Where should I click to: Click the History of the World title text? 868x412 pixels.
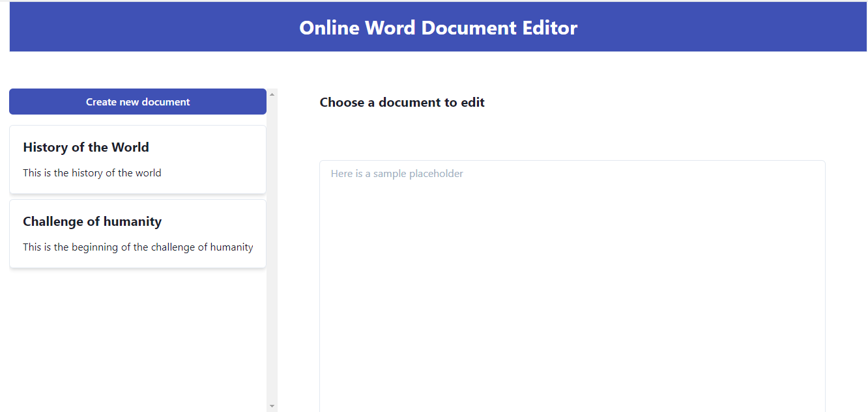[86, 147]
